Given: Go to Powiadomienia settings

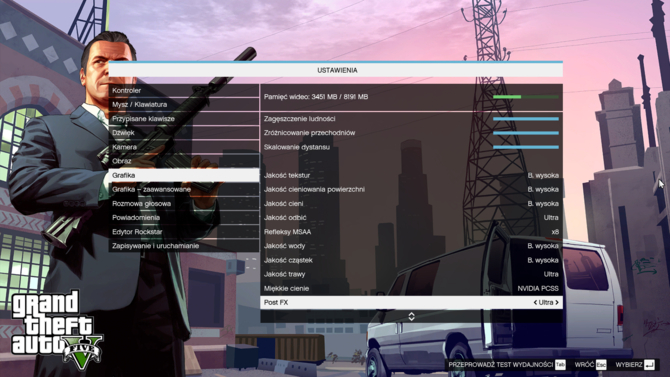Looking at the screenshot, I should pos(184,218).
